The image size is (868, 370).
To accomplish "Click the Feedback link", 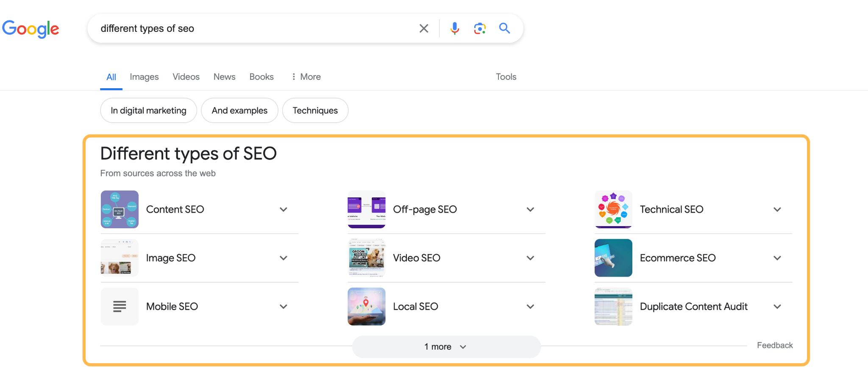I will (775, 345).
